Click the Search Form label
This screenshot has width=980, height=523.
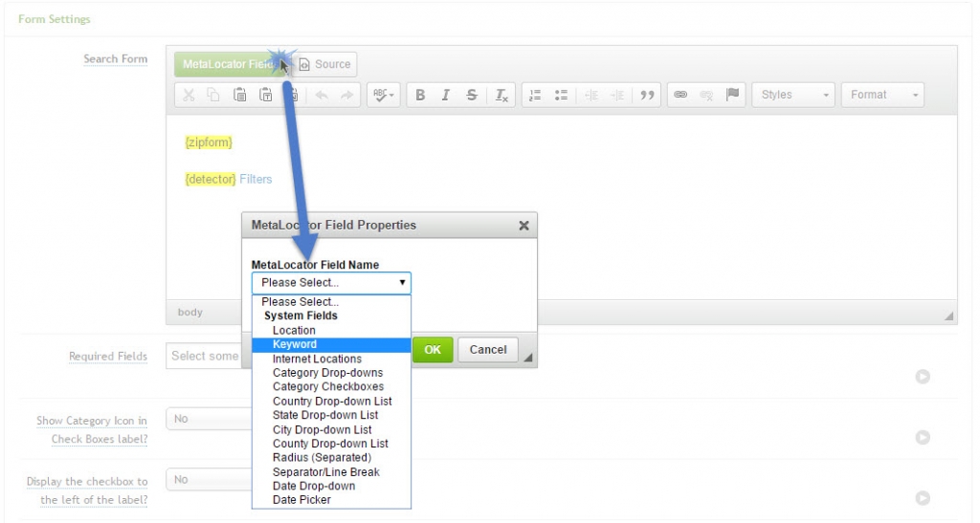click(x=116, y=59)
